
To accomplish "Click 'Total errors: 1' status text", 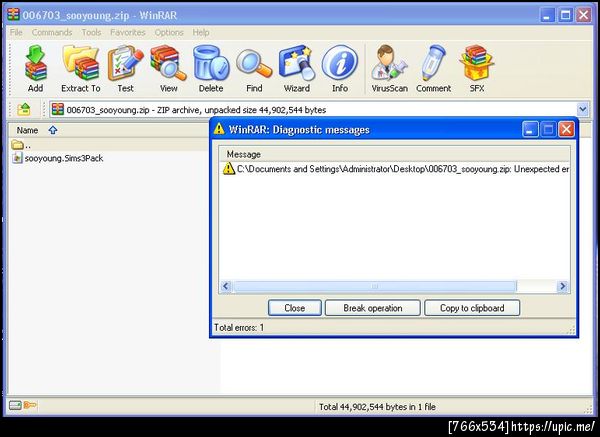I will pyautogui.click(x=239, y=328).
